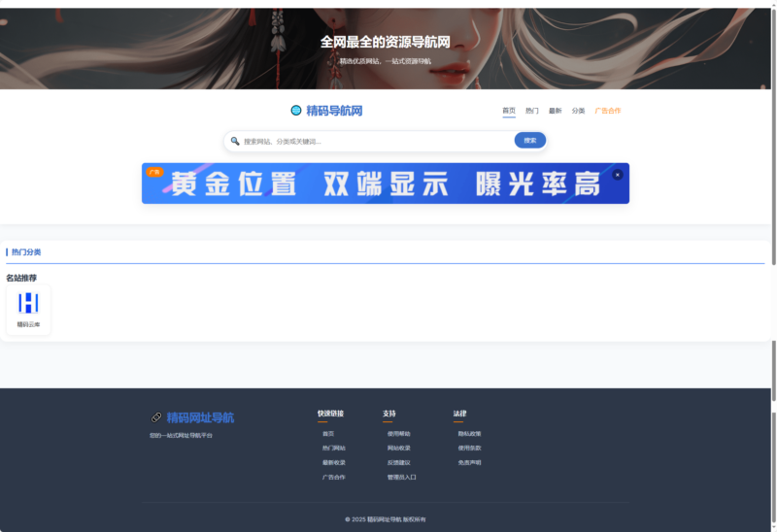
Task: Open 隐私政策 footer link
Action: coord(470,433)
